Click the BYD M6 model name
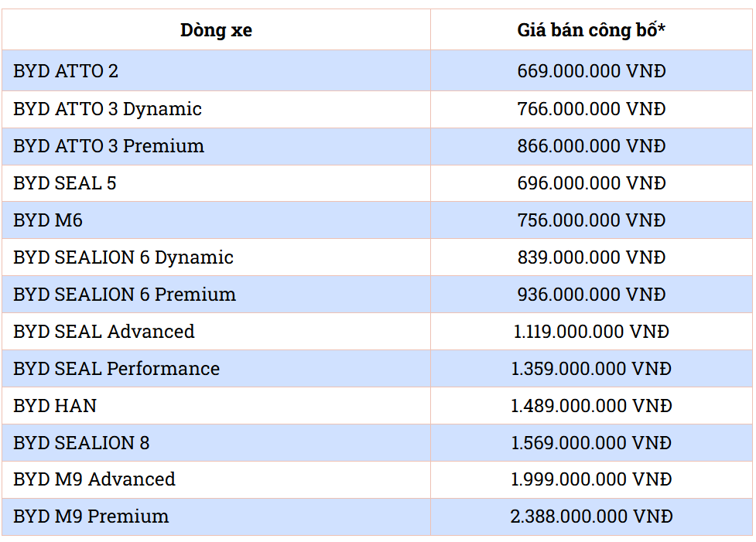 point(48,220)
